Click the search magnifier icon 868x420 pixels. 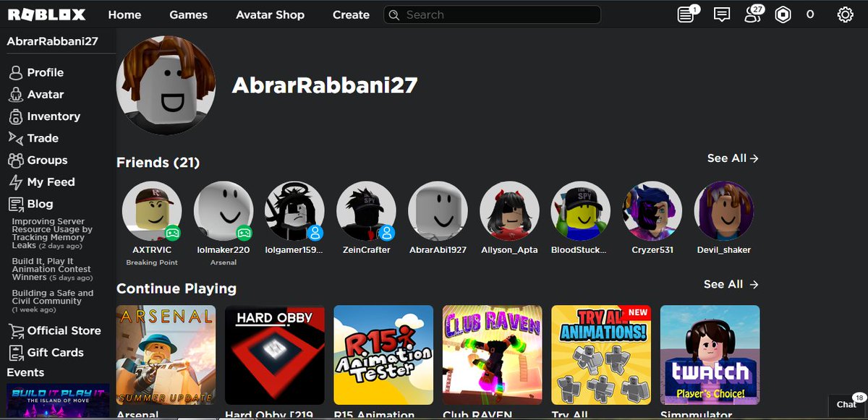[394, 14]
